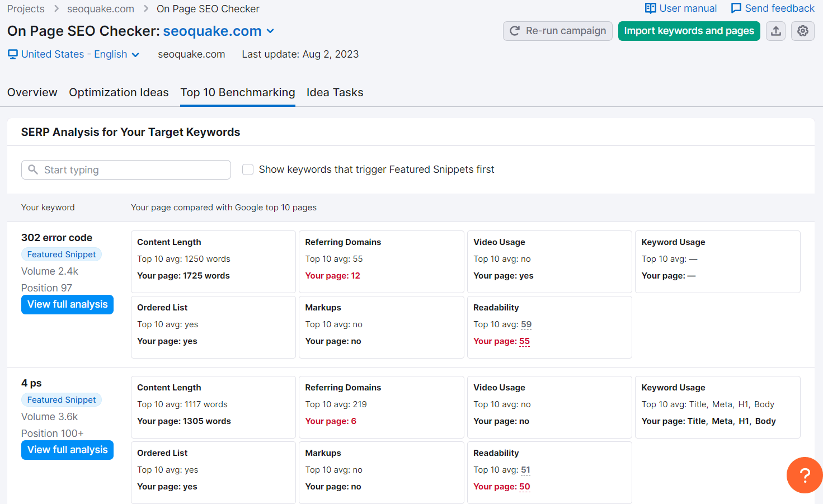The width and height of the screenshot is (823, 504).
Task: Click Your page readability 55 value
Action: point(524,341)
